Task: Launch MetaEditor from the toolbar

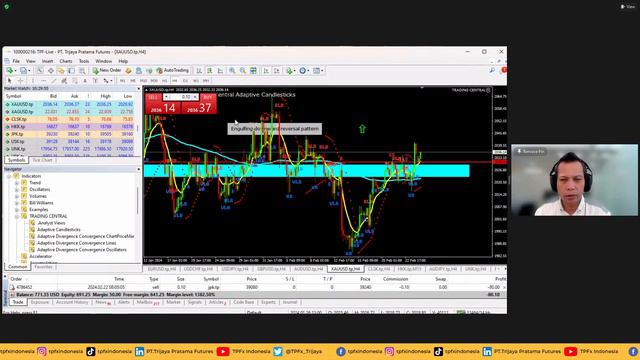Action: [x=128, y=71]
